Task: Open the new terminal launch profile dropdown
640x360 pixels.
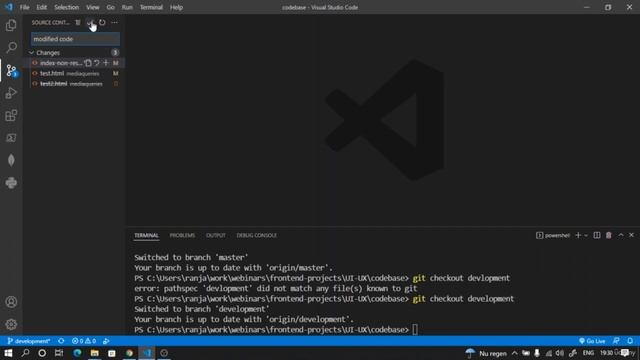Action: (586, 236)
